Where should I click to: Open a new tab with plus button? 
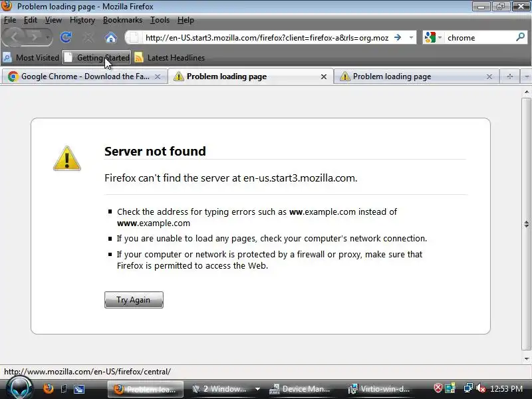click(x=509, y=76)
